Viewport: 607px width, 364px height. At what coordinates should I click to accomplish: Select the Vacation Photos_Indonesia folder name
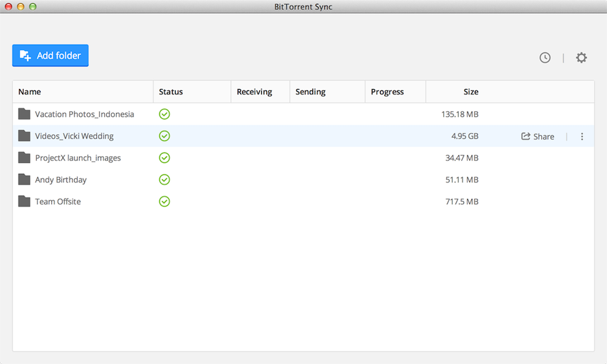[x=84, y=114]
